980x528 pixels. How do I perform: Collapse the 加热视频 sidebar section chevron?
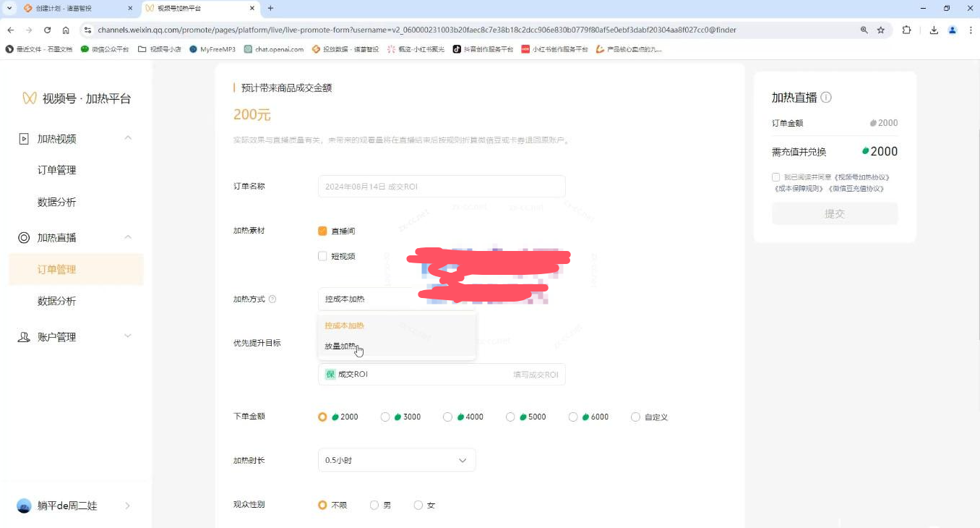pyautogui.click(x=128, y=137)
